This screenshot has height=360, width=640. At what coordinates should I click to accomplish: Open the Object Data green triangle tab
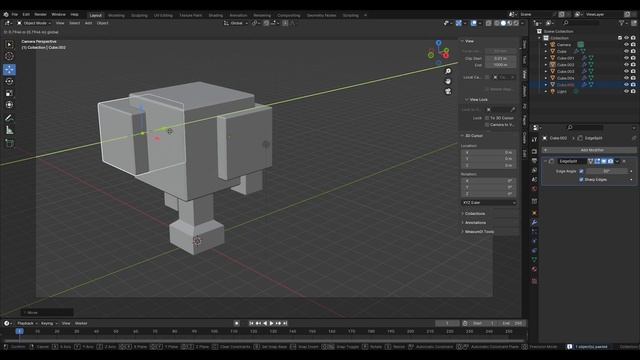[534, 260]
